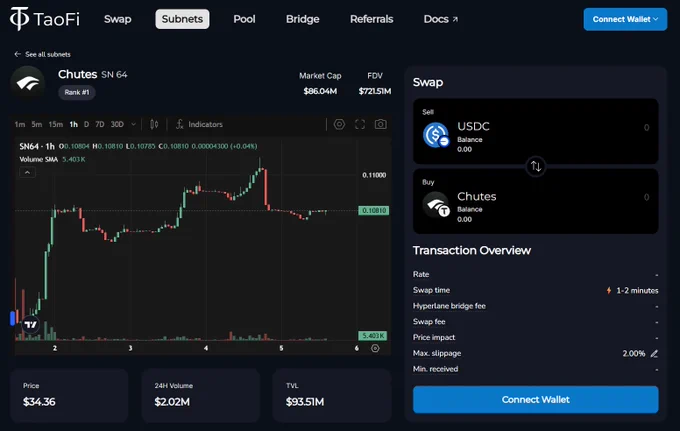Click the TVL $93.51M card
680x431 pixels.
click(332, 395)
